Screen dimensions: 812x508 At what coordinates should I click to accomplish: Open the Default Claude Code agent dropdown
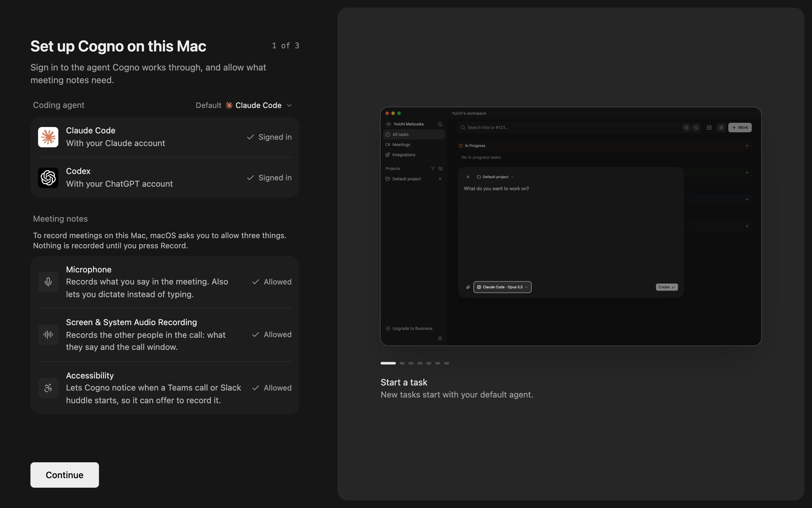click(244, 105)
